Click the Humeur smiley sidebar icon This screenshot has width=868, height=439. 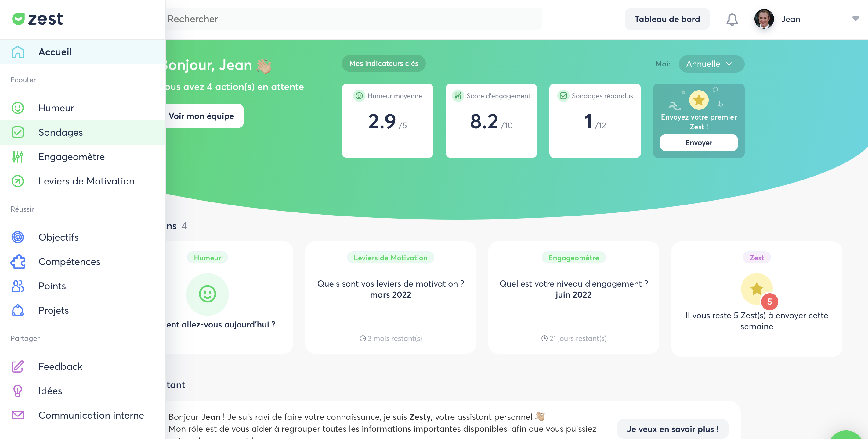17,108
